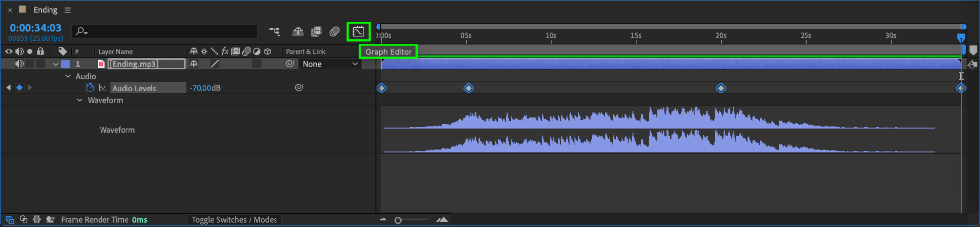Collapse the Ending.mp3 layer properties
The width and height of the screenshot is (980, 227).
point(56,64)
